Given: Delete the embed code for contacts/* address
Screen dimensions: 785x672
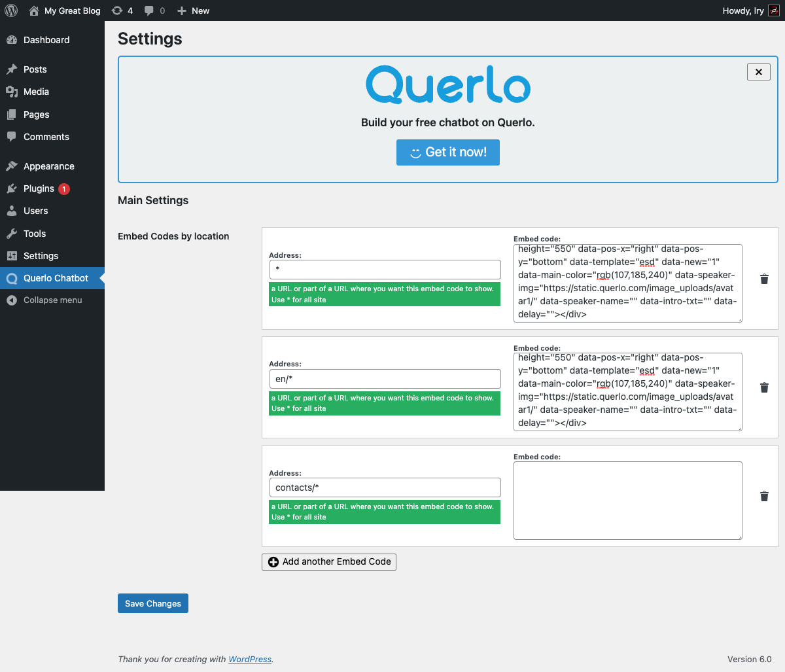Looking at the screenshot, I should pyautogui.click(x=764, y=496).
